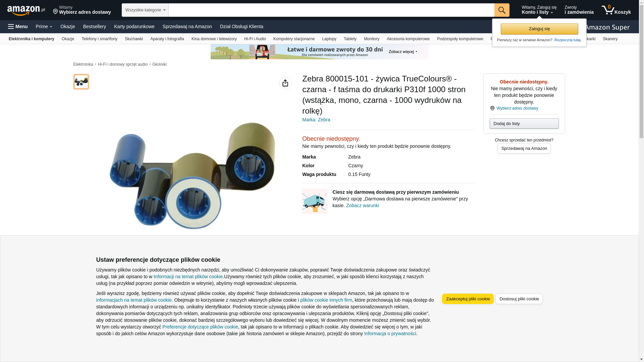644x362 pixels.
Task: Open the Konto i listy dropdown
Action: 539,10
